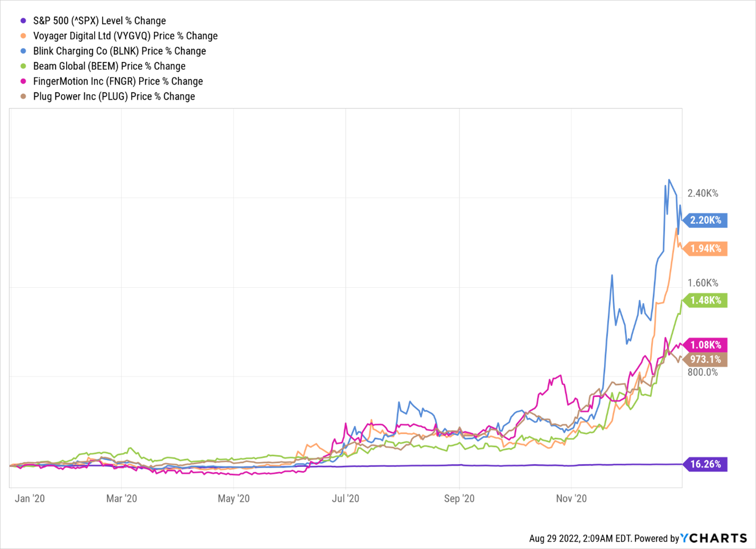Click the orange Voyager Digital legend dot

23,36
